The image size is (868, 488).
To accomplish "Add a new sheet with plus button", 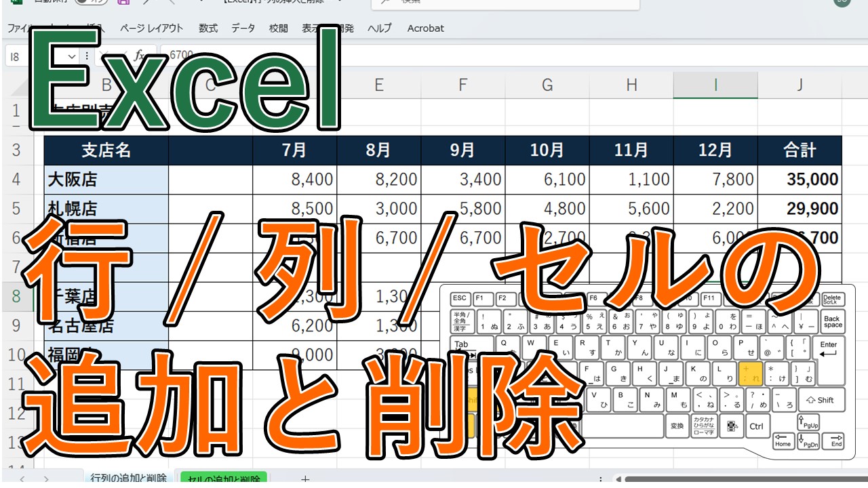I will click(x=305, y=479).
